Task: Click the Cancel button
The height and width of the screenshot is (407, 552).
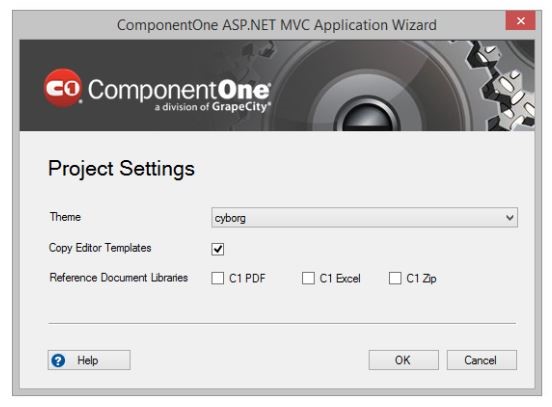Action: [482, 360]
